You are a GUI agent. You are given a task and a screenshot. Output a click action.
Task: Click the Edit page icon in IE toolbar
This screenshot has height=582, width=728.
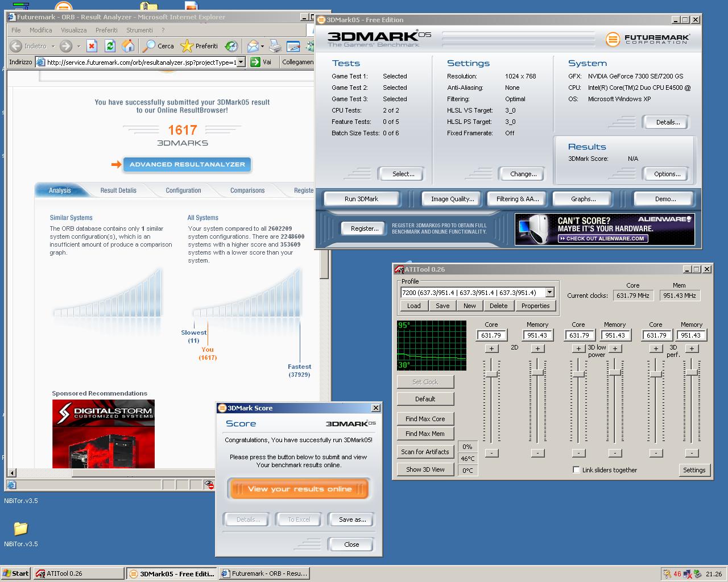click(x=293, y=46)
